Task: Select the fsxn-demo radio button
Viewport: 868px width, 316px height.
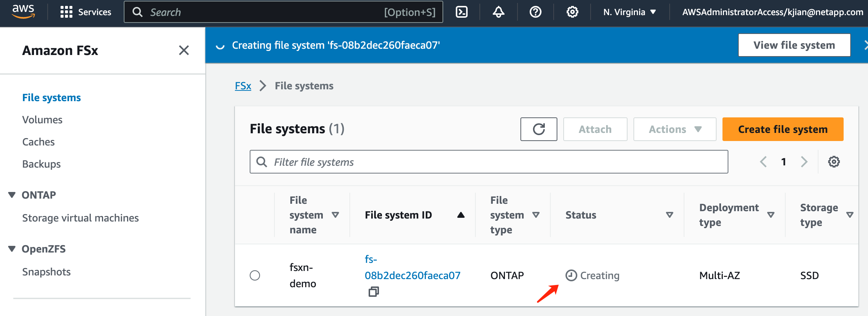Action: coord(255,275)
